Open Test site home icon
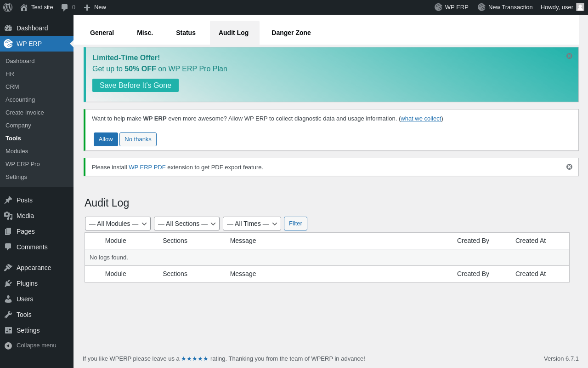This screenshot has width=588, height=368. [24, 7]
